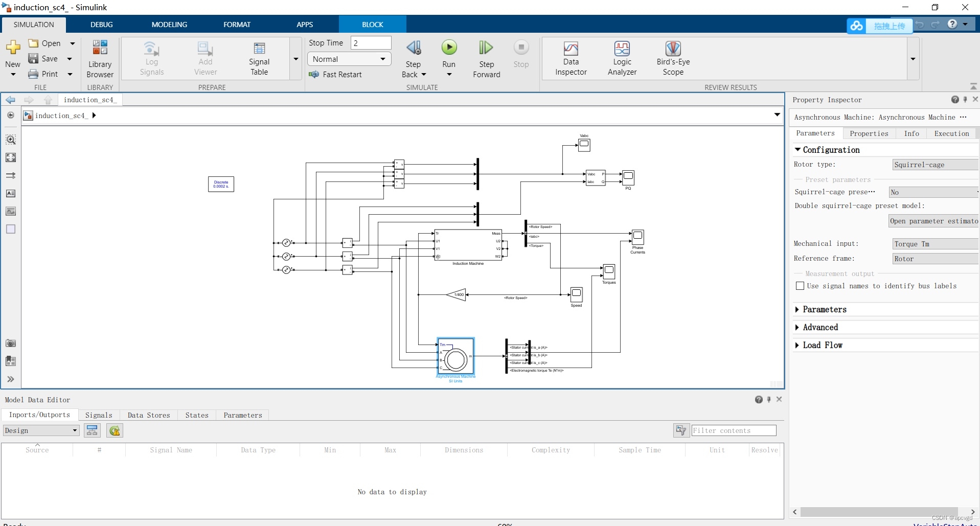Viewport: 980px width, 526px height.
Task: Expand the palette with double-arrow icon
Action: coord(11,379)
